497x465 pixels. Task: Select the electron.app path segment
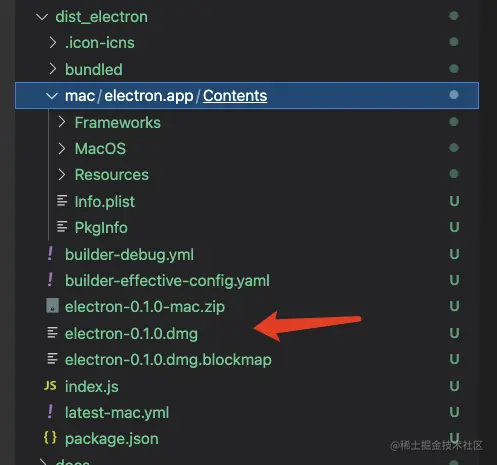pyautogui.click(x=149, y=96)
